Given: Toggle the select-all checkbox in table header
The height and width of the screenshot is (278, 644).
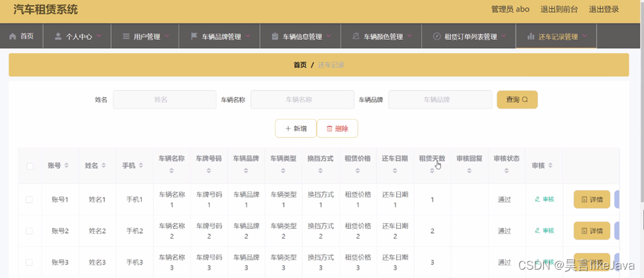Looking at the screenshot, I should (30, 166).
